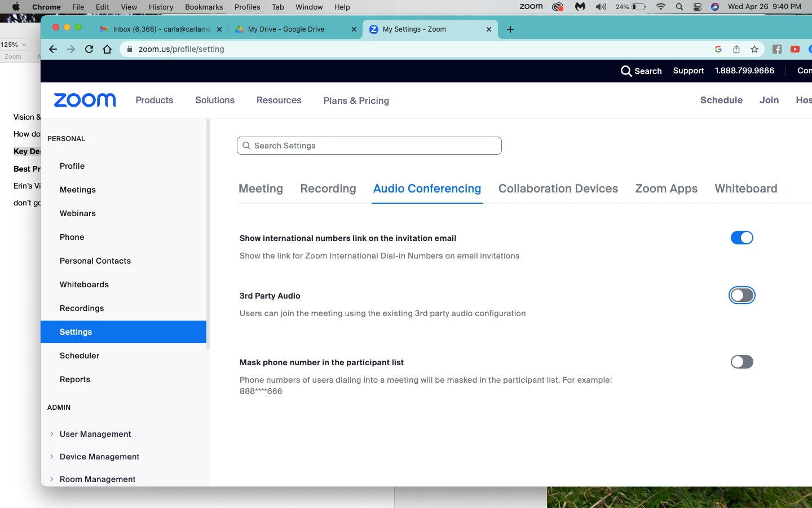Open the Bookmarks menu

204,7
